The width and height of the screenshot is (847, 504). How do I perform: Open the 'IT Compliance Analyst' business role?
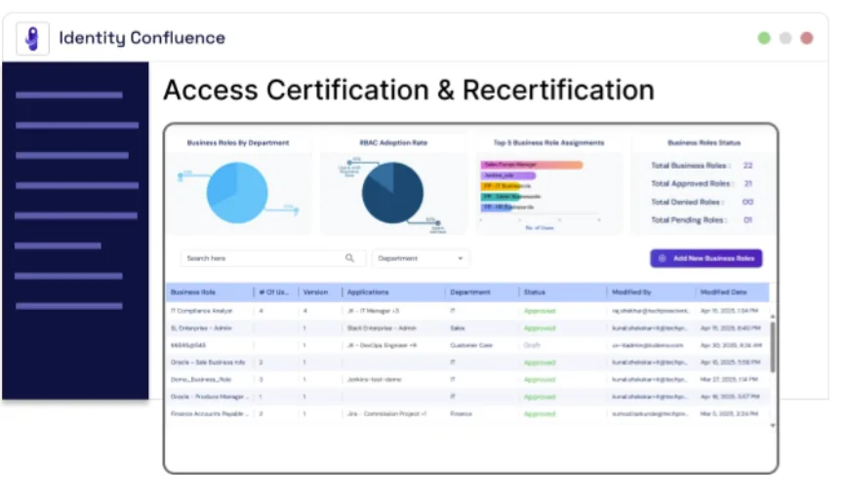[x=201, y=311]
